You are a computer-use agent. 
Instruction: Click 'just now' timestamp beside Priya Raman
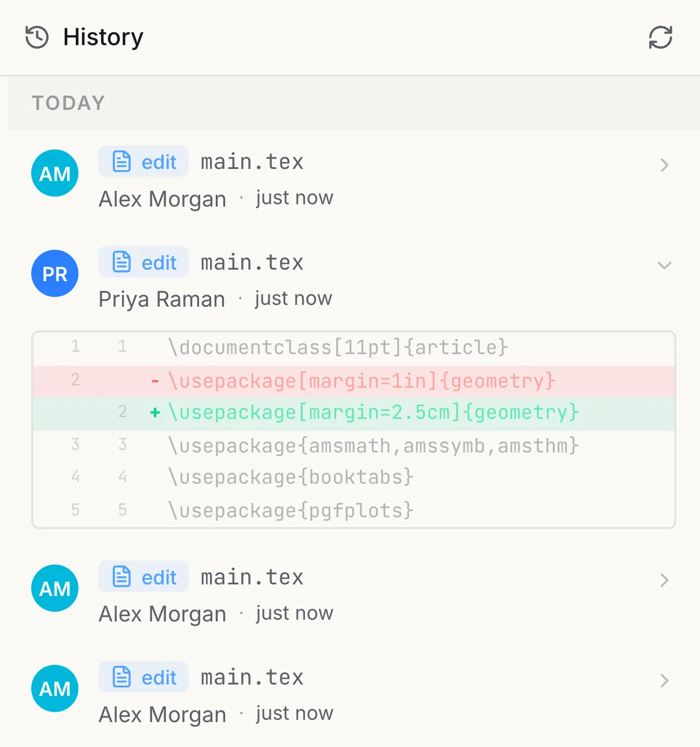[293, 299]
